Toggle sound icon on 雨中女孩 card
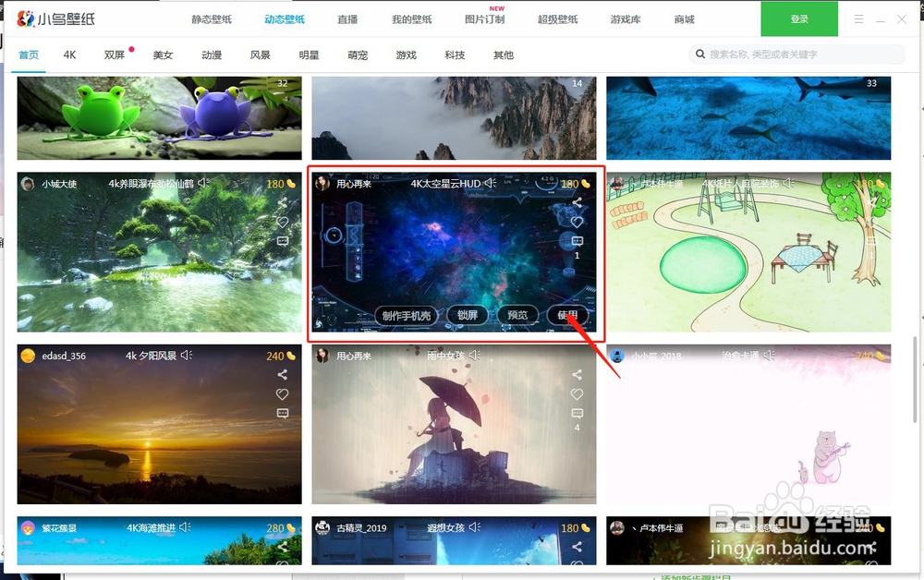 point(474,355)
